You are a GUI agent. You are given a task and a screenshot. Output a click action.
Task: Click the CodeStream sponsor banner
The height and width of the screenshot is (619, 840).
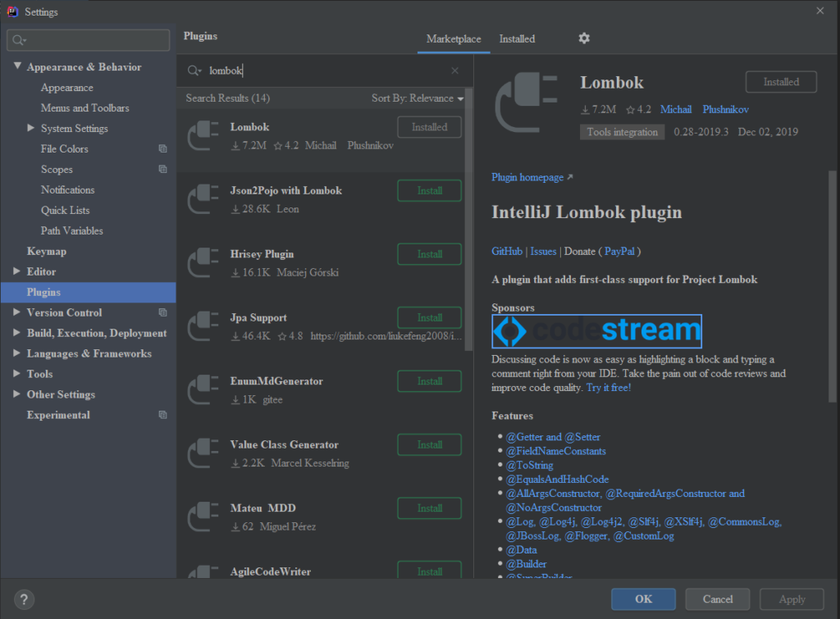tap(596, 331)
